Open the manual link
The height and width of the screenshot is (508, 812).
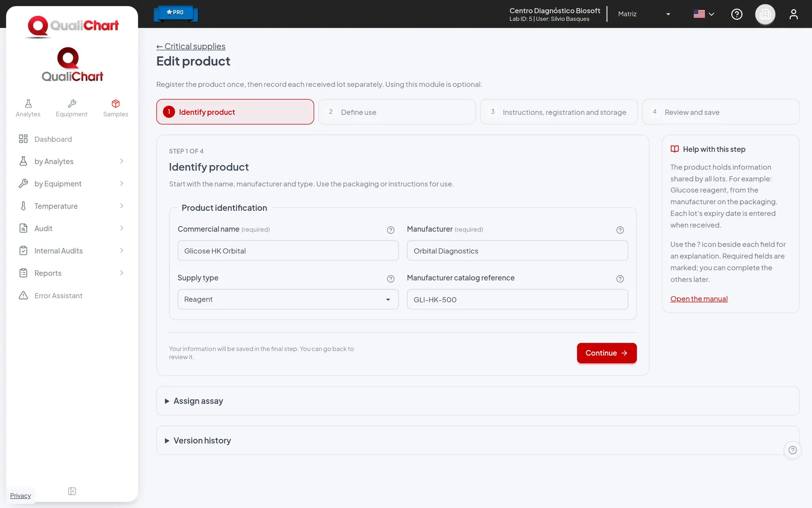tap(699, 299)
